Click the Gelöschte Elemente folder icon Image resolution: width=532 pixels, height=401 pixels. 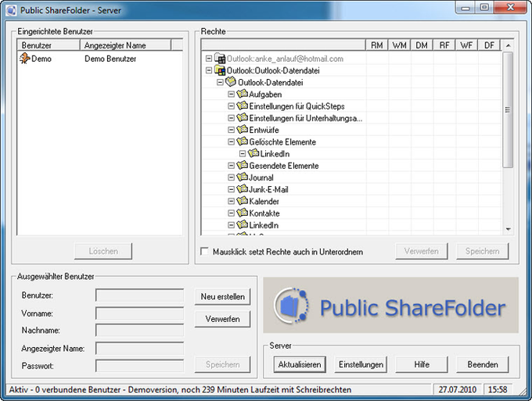(242, 141)
